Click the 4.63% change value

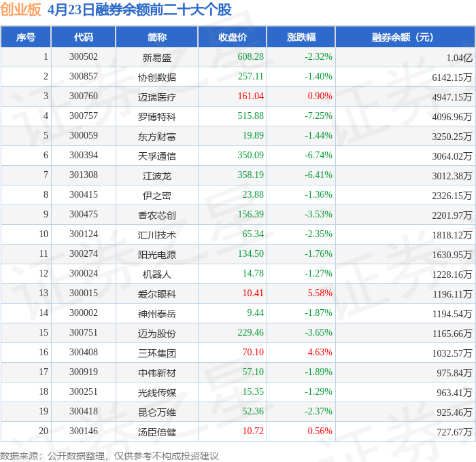320,353
